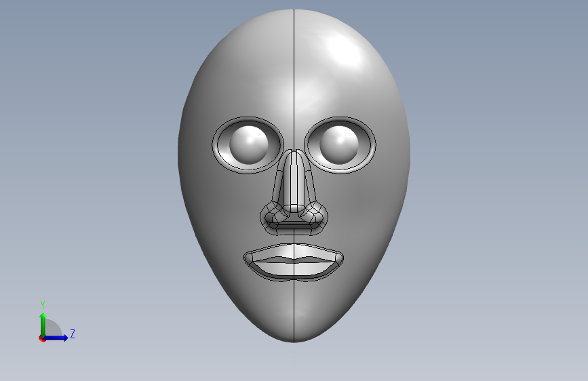Image resolution: width=588 pixels, height=381 pixels.
Task: Select the left eyeball sphere on the mask
Action: 249,145
